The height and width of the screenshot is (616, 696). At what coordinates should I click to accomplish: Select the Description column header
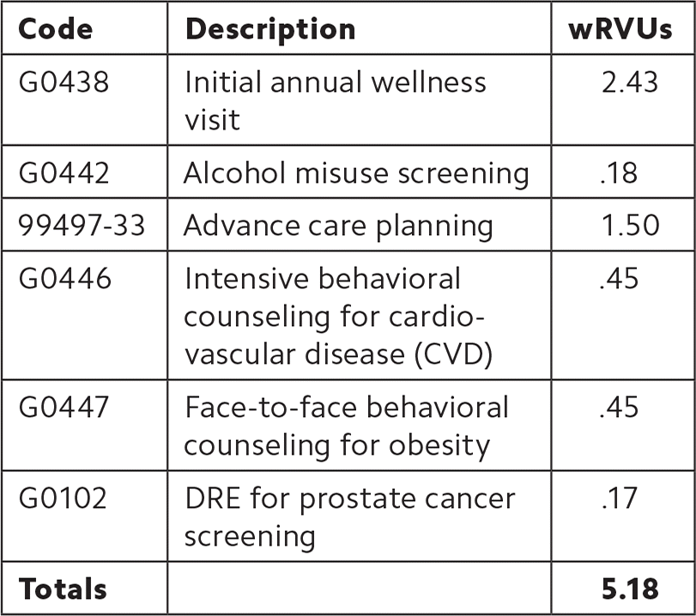click(270, 29)
